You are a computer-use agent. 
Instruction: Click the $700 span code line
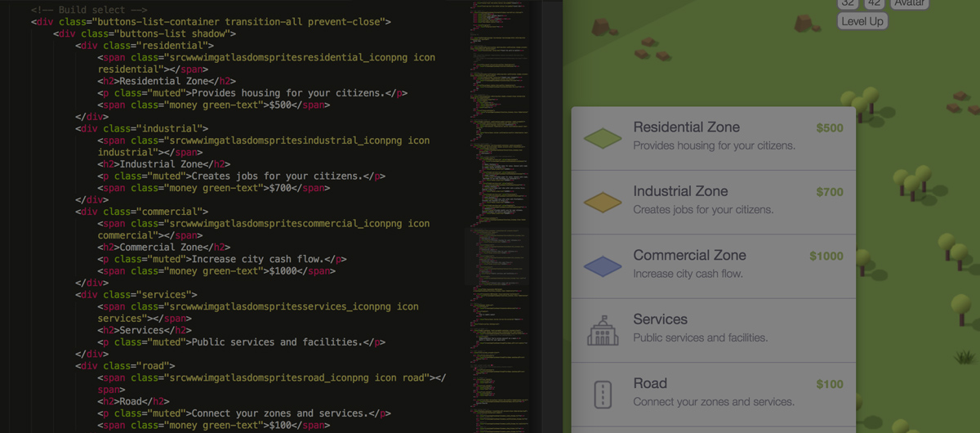[x=214, y=188]
